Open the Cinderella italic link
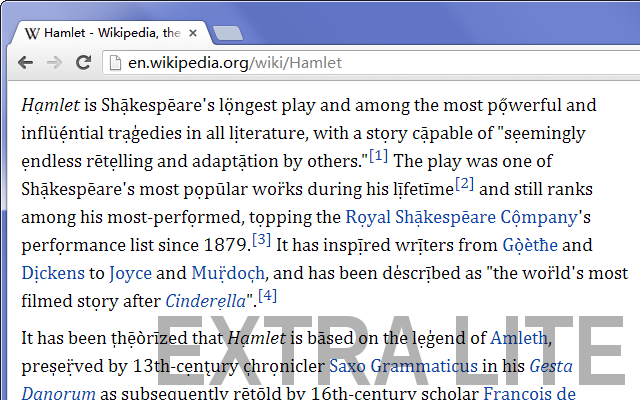The image size is (640, 400). click(206, 301)
